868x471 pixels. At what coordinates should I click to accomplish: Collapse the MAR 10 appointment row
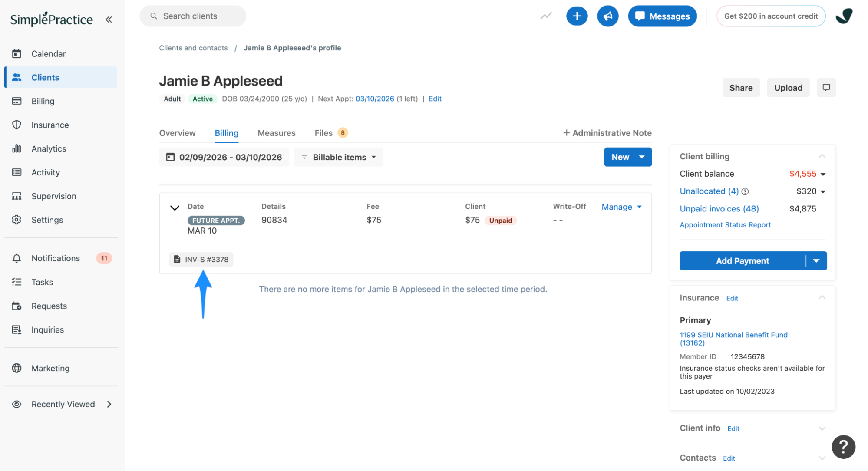(175, 208)
